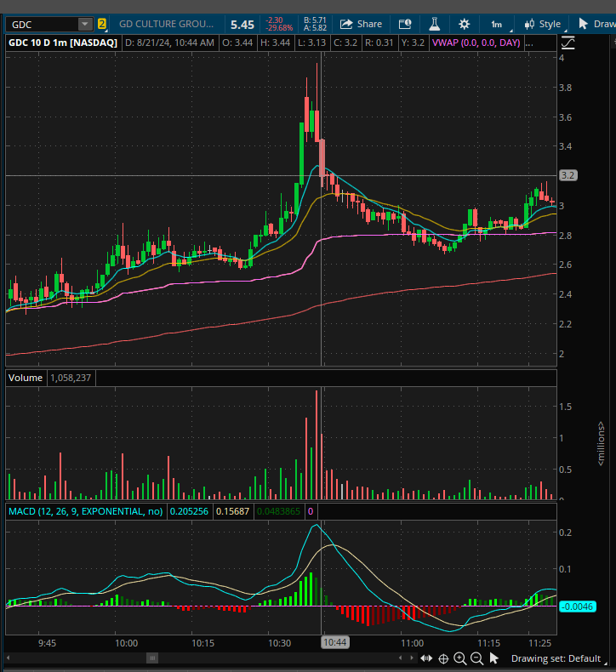
Task: Click the 10:00 label on the time axis
Action: 127,643
